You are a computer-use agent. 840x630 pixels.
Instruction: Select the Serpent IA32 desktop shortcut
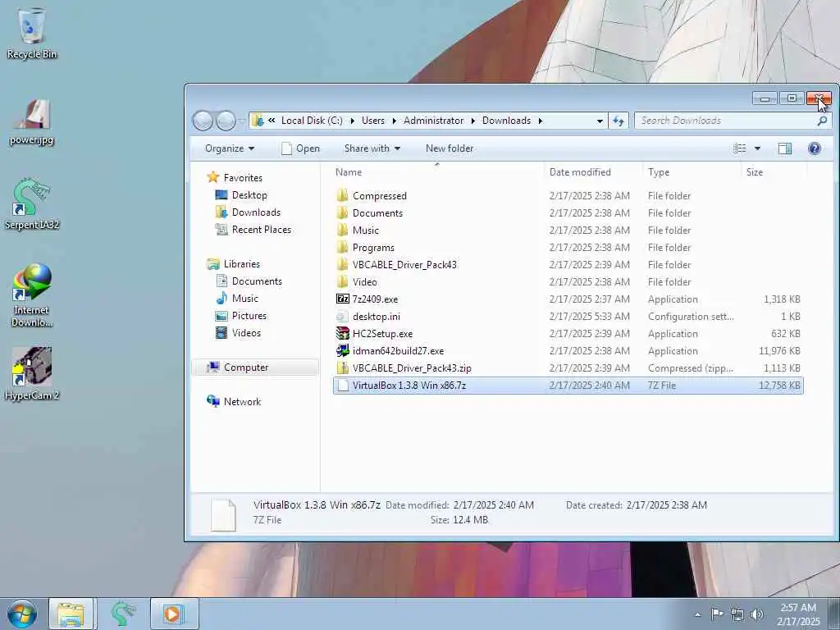click(32, 204)
